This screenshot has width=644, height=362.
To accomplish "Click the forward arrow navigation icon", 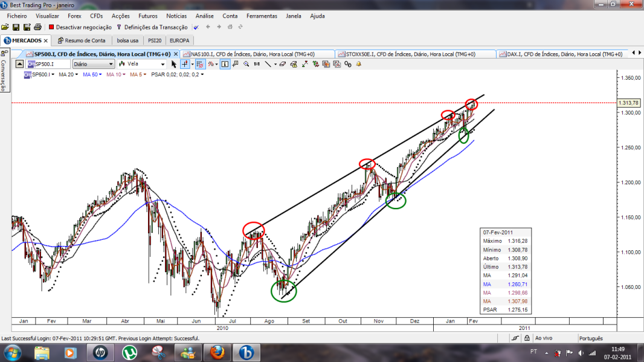I will click(x=219, y=27).
